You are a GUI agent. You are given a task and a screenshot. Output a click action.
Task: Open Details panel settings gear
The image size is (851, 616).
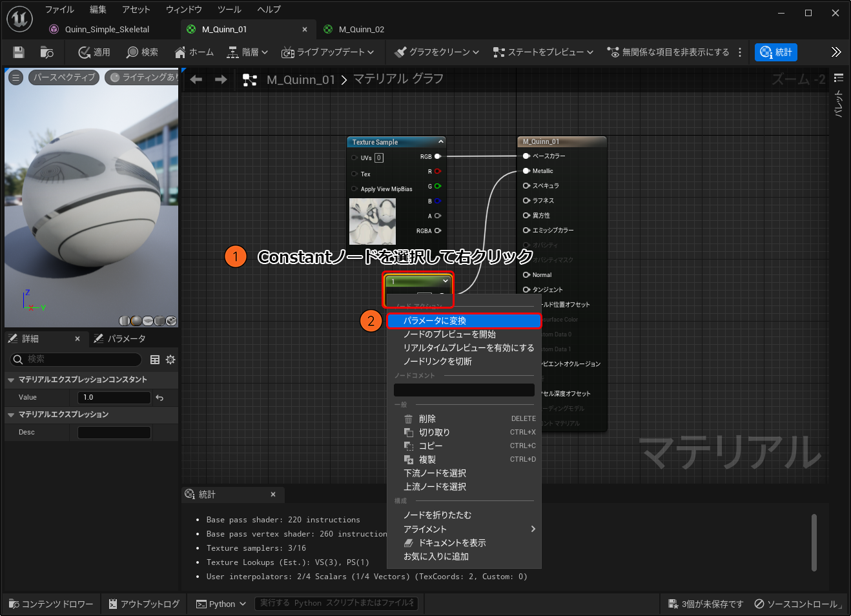click(170, 360)
